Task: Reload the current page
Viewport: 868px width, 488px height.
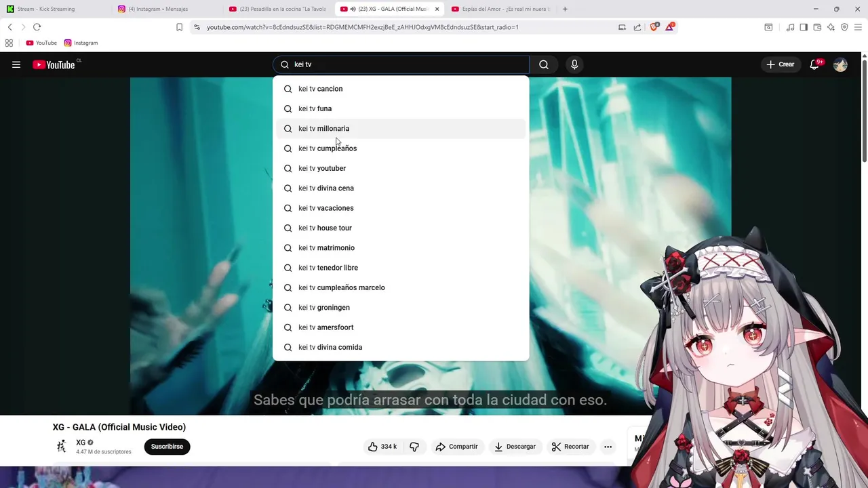Action: [x=37, y=27]
